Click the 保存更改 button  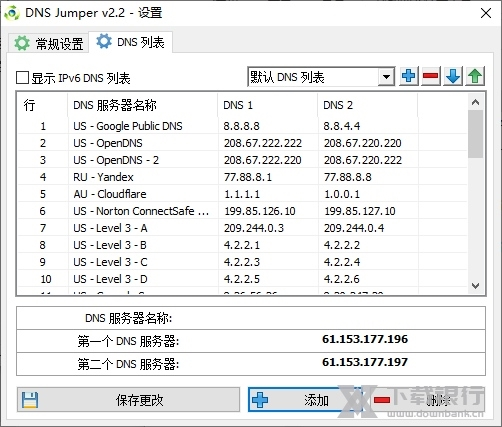[128, 399]
